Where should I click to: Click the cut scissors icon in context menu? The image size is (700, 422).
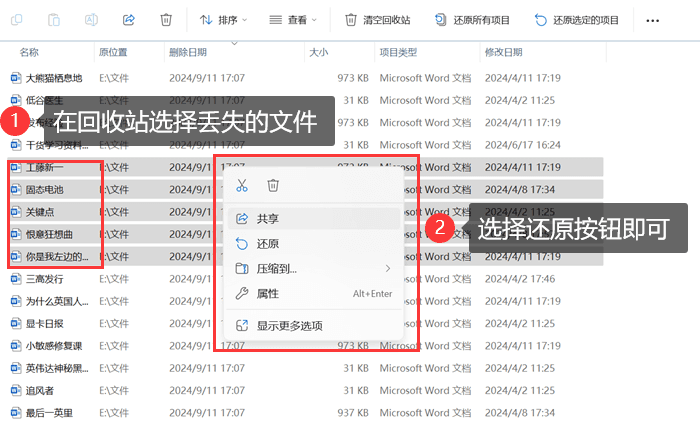coord(241,185)
